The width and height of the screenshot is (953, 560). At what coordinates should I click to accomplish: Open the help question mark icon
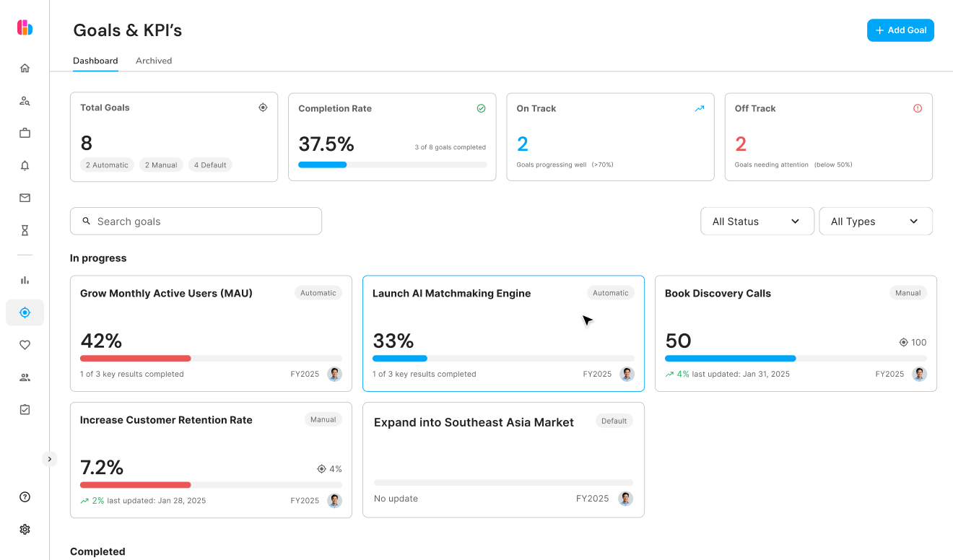pyautogui.click(x=25, y=496)
